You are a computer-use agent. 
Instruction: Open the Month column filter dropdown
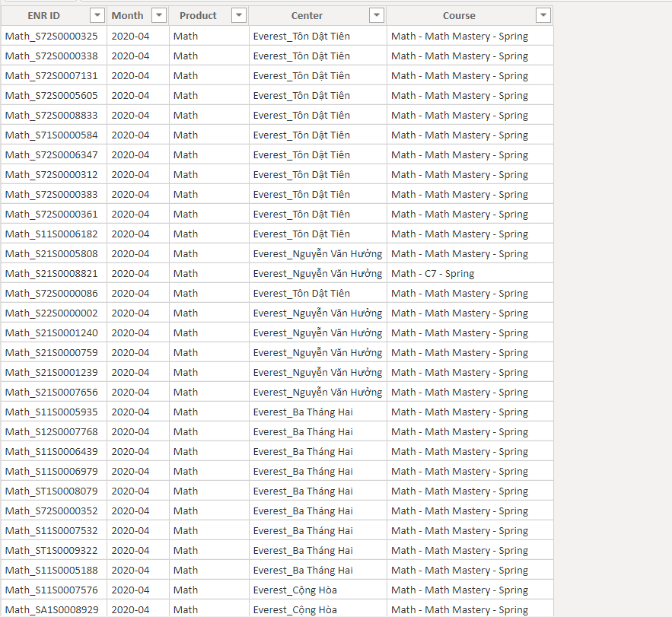click(159, 15)
